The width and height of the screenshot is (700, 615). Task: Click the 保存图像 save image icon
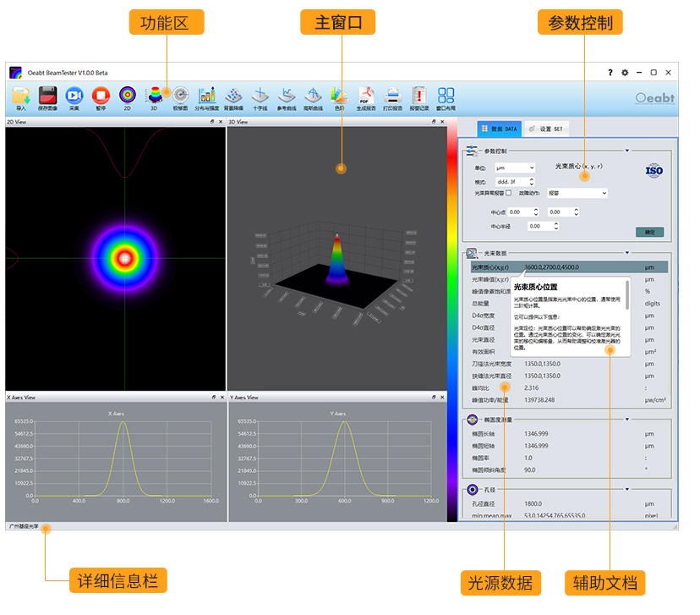tap(48, 97)
